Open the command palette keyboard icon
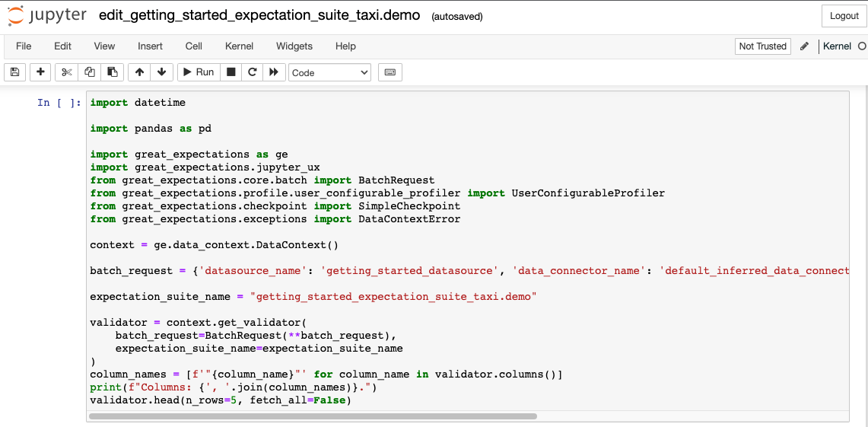The image size is (868, 427). point(390,72)
